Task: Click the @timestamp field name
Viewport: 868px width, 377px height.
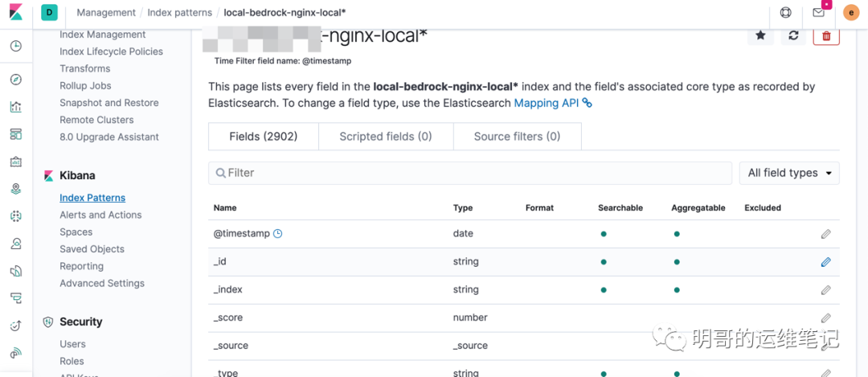Action: (242, 234)
